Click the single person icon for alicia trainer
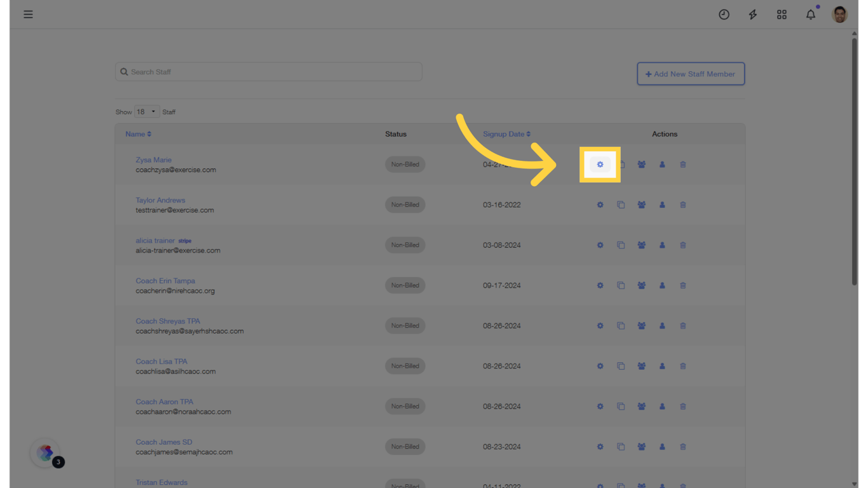 [662, 245]
